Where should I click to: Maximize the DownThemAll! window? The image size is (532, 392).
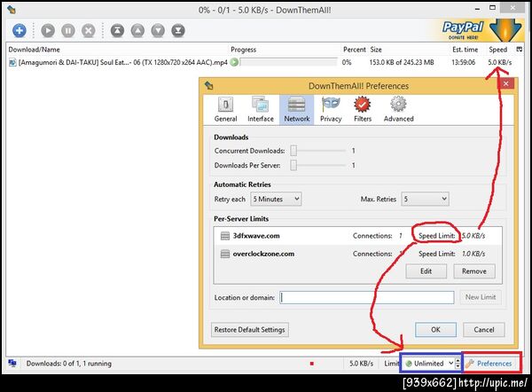click(x=493, y=7)
